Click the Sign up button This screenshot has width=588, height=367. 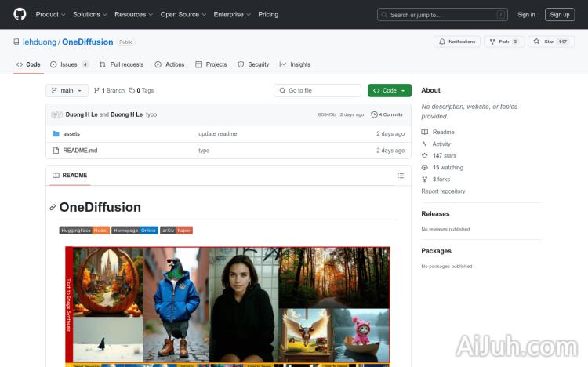click(560, 14)
